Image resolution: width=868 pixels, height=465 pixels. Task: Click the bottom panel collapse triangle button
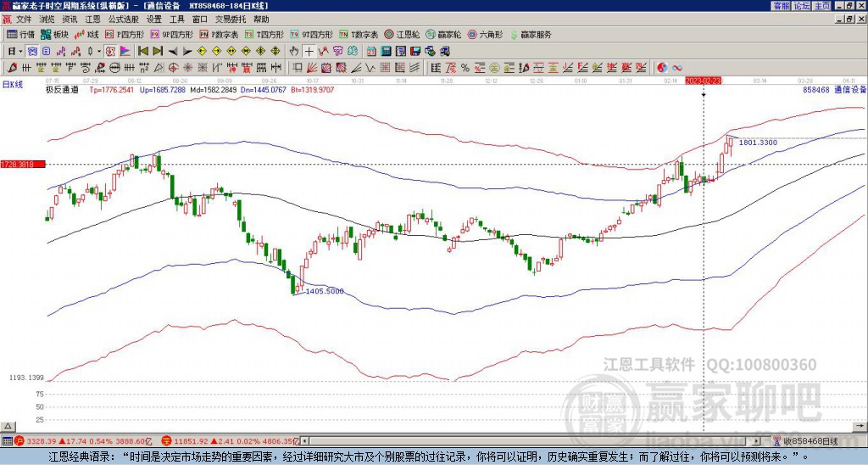(x=8, y=426)
